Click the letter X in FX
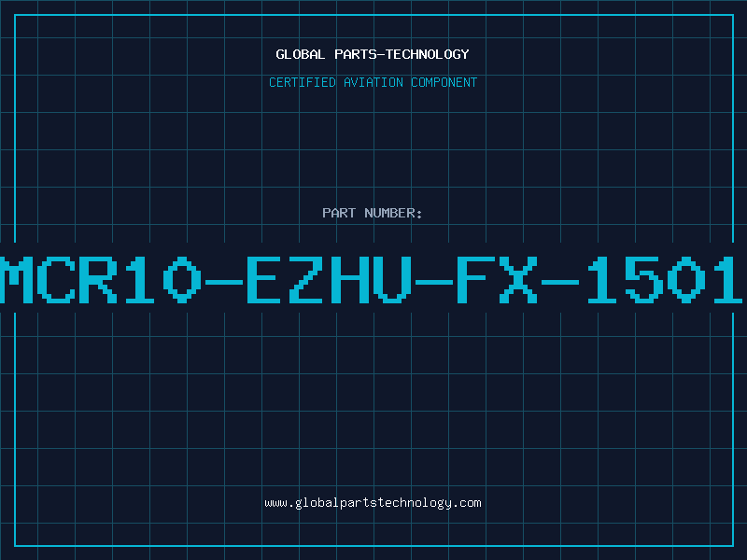Image resolution: width=747 pixels, height=560 pixels. 518,280
